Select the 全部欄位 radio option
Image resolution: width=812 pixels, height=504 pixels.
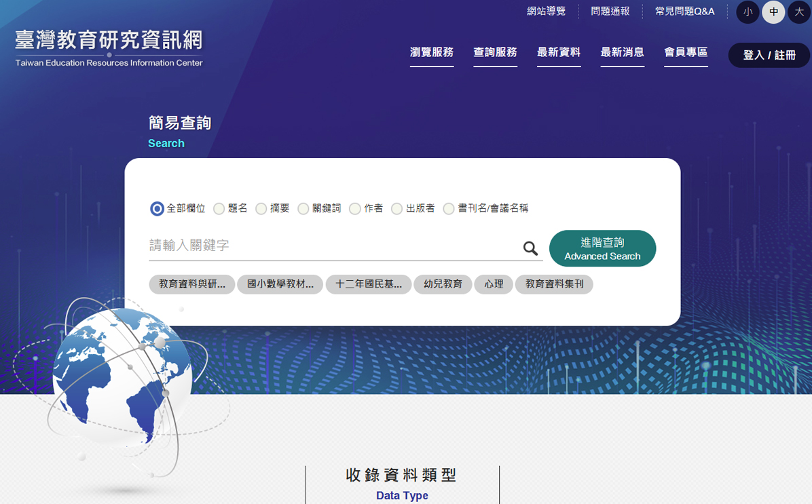tap(157, 209)
